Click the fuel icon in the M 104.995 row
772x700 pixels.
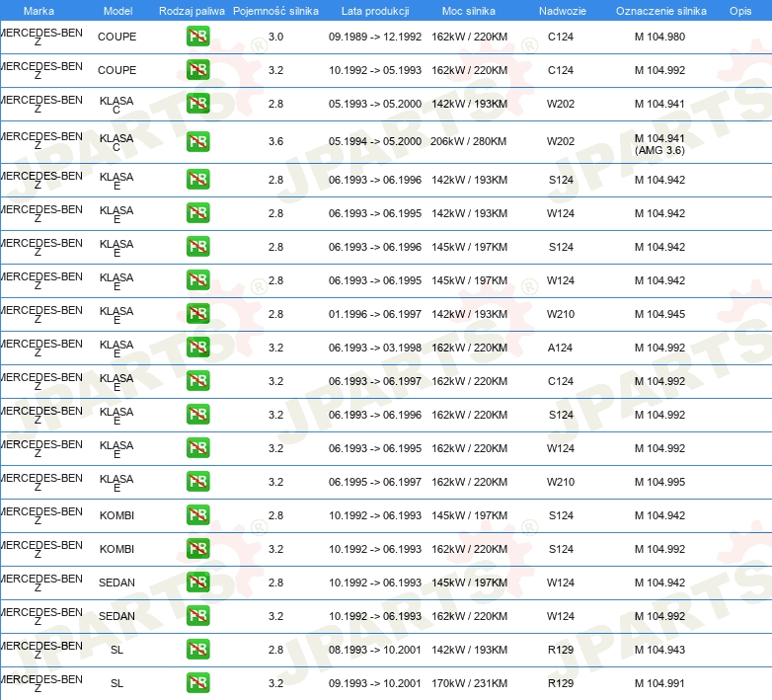(x=198, y=482)
